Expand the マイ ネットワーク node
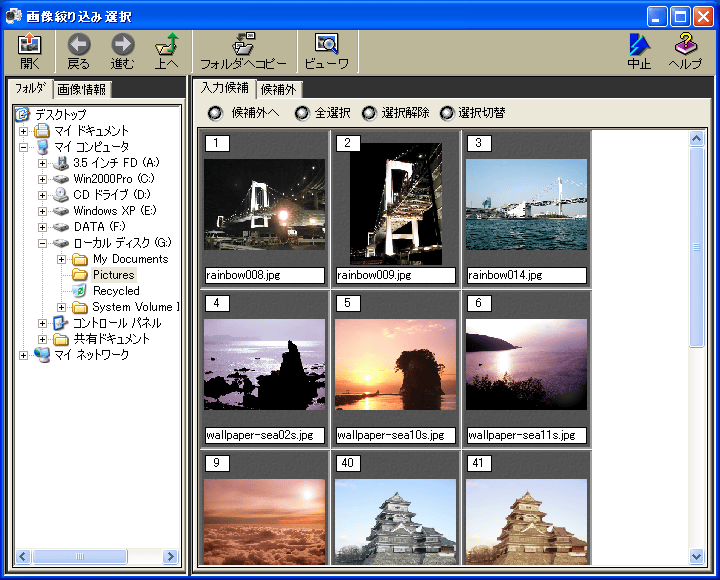720x580 pixels. (23, 355)
